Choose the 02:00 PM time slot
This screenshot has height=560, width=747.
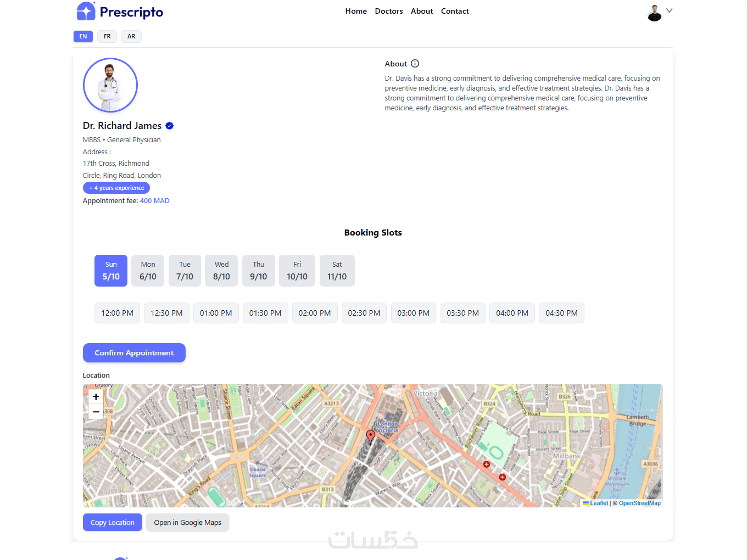[315, 313]
